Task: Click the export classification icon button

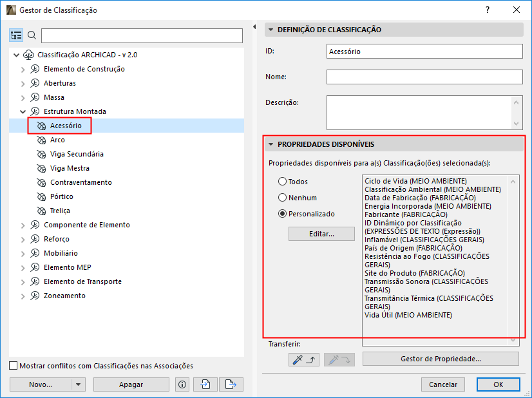Action: [231, 384]
